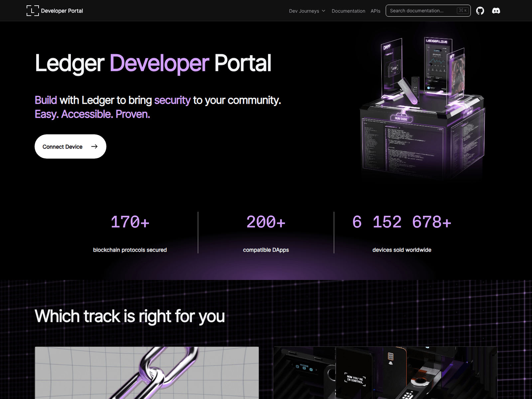Open the APIs menu item
The width and height of the screenshot is (532, 399).
pyautogui.click(x=375, y=11)
